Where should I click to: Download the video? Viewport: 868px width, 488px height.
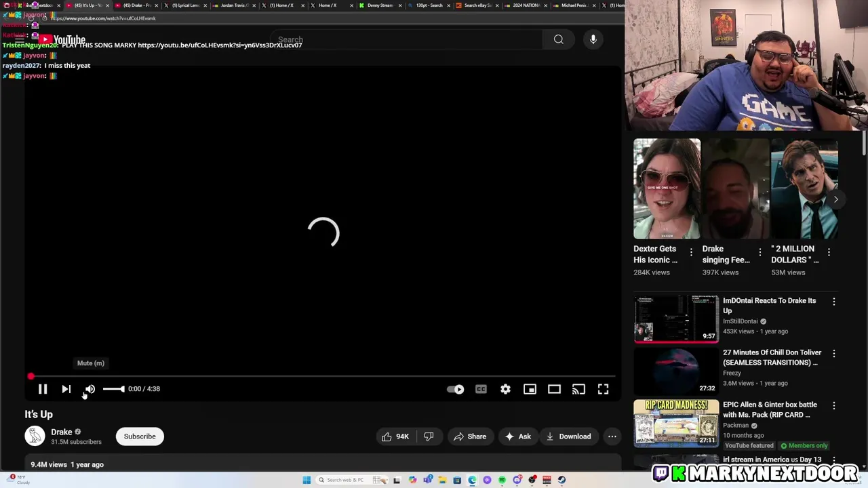[568, 436]
